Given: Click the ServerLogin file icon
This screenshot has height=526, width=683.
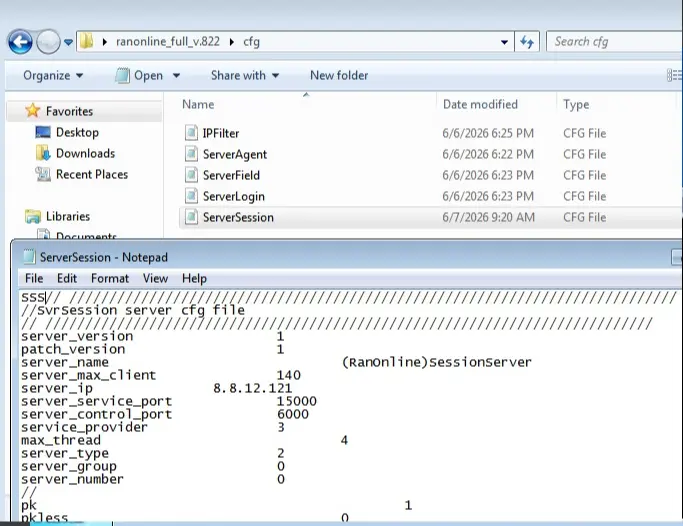Looking at the screenshot, I should pyautogui.click(x=191, y=196).
